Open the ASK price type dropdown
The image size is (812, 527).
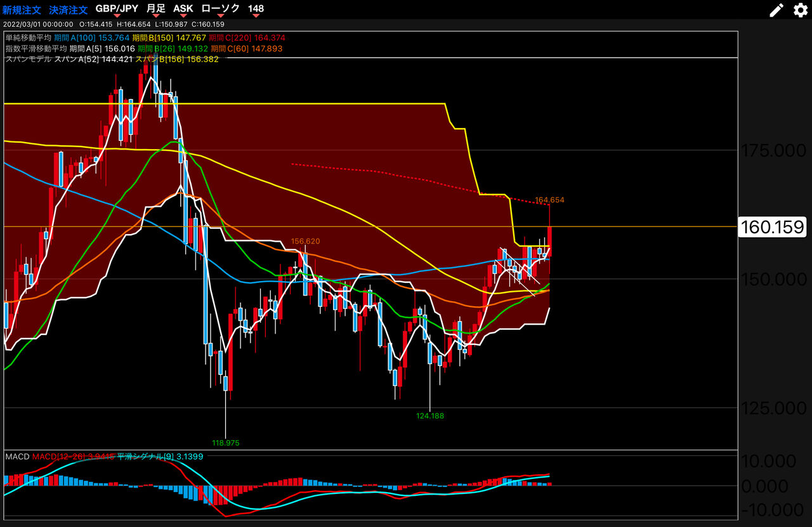point(183,9)
